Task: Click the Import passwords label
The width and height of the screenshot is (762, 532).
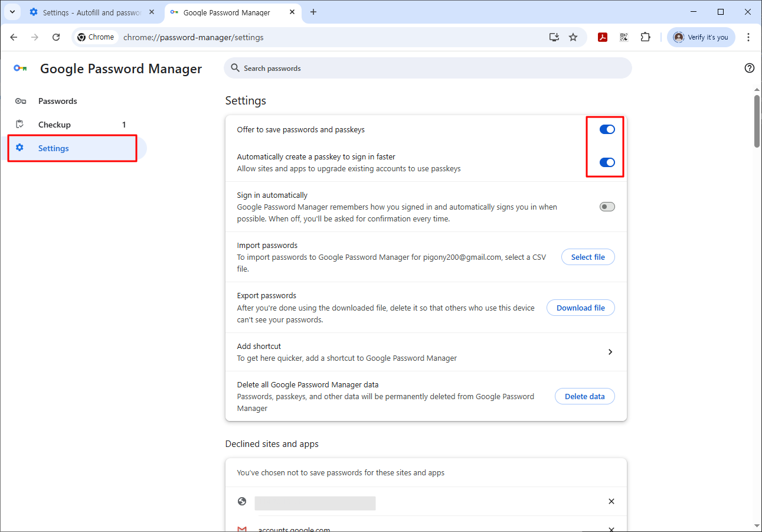Action: click(x=267, y=245)
